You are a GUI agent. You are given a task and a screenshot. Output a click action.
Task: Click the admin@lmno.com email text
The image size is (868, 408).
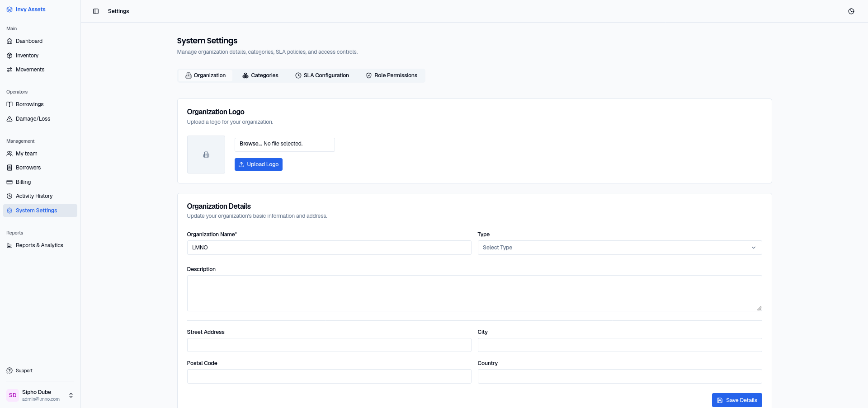pos(41,399)
